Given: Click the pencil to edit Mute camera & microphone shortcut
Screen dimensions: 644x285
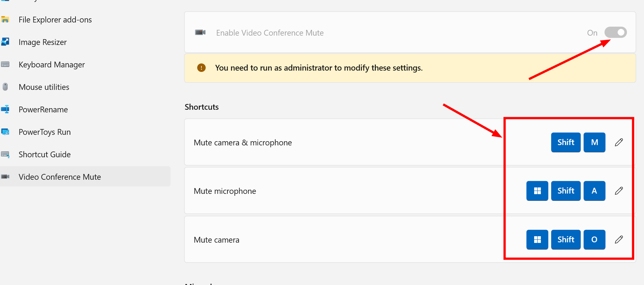Looking at the screenshot, I should 619,142.
